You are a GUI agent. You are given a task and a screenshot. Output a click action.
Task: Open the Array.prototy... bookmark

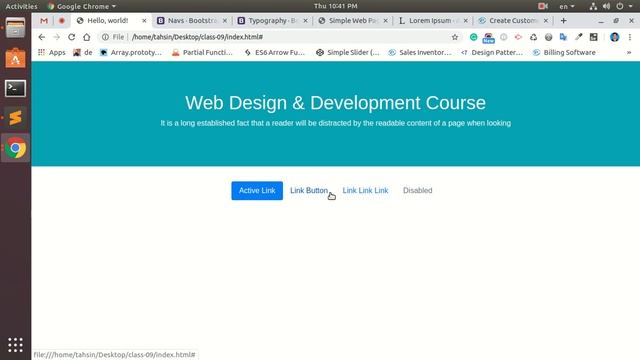pos(131,52)
